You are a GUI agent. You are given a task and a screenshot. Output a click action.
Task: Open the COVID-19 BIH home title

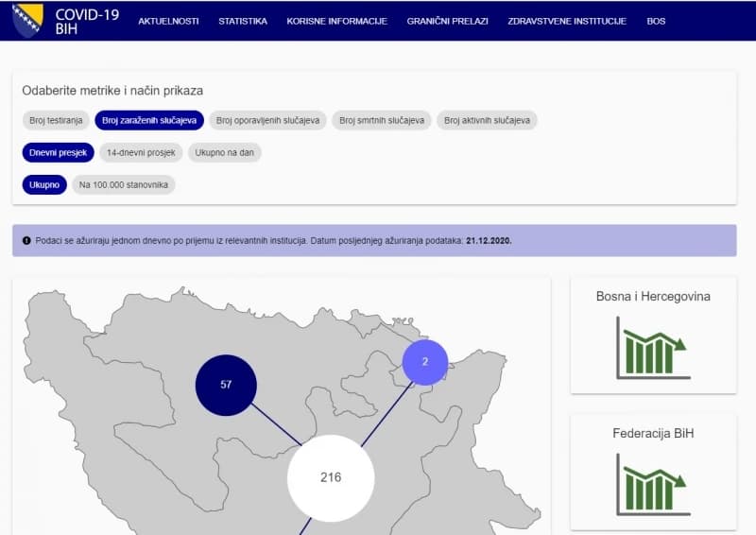pos(87,21)
